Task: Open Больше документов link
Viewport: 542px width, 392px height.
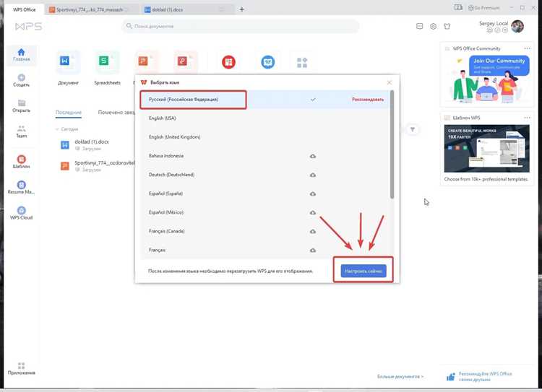Action: click(400, 376)
